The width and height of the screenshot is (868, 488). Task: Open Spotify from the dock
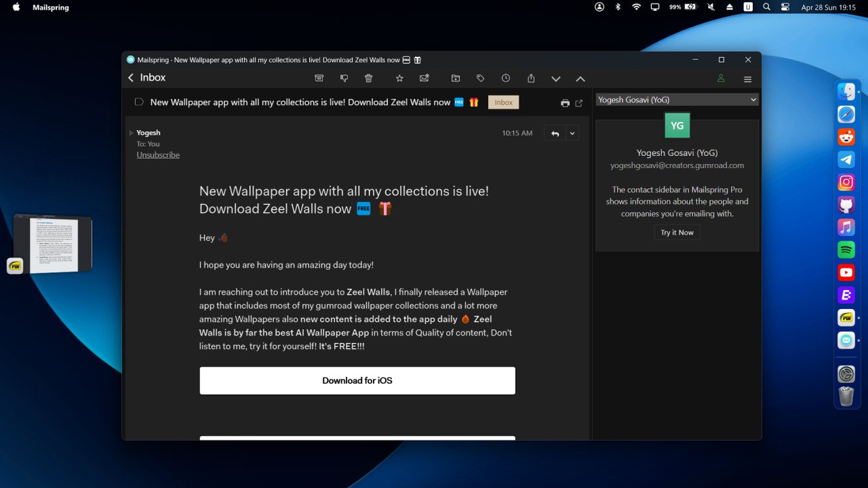click(846, 250)
